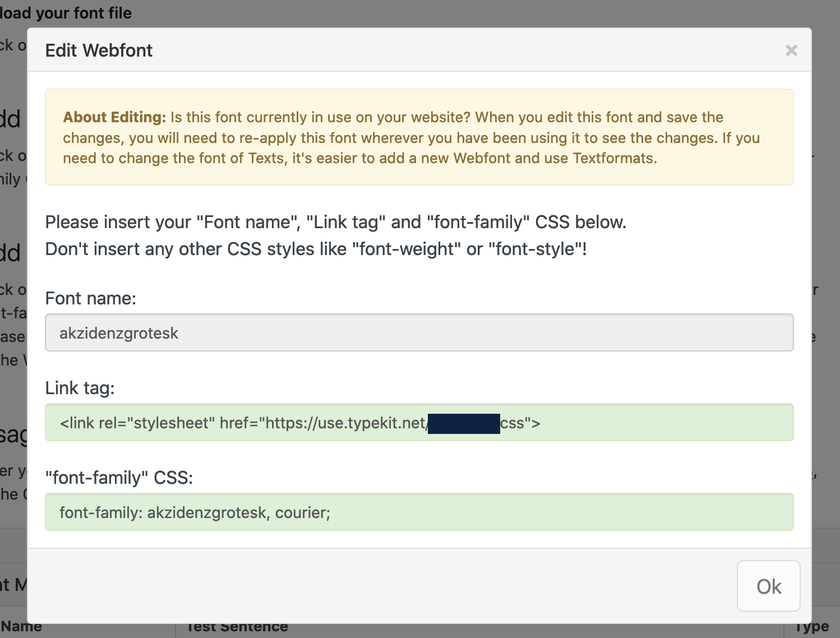This screenshot has width=840, height=638.
Task: Click the "Please insert your Font name" instruction line
Action: pyautogui.click(x=335, y=222)
